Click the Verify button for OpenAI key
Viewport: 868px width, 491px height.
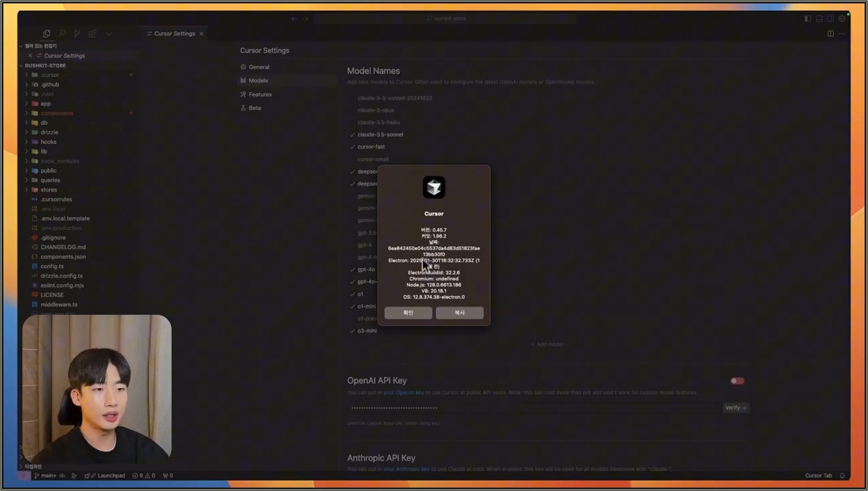click(736, 408)
